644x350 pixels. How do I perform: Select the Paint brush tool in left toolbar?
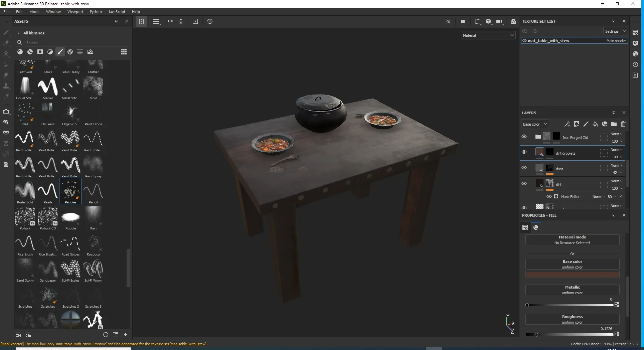(x=6, y=32)
